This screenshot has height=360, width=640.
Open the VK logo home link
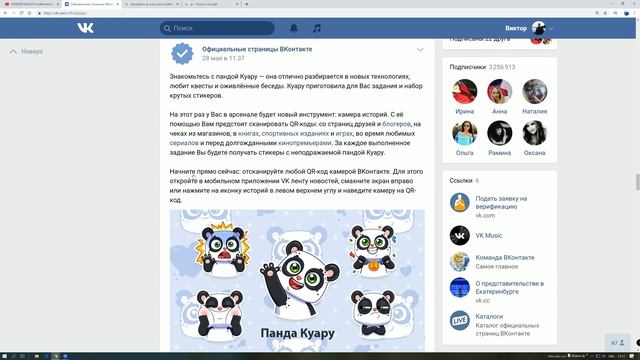click(x=85, y=28)
